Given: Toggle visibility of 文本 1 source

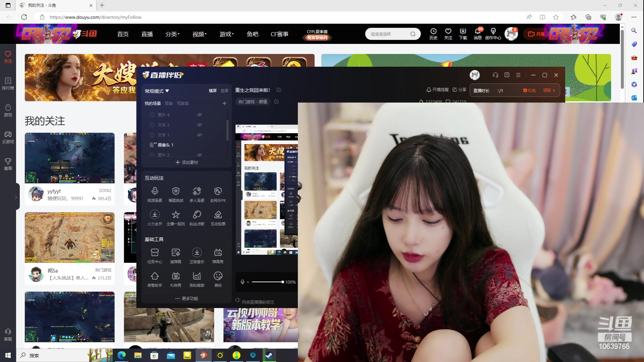Looking at the screenshot, I should coord(199,135).
